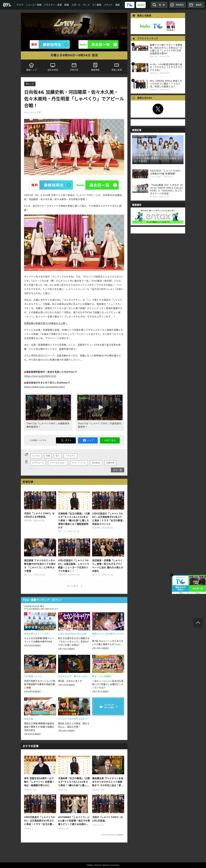Open the hulu logo under 番組公式動画

coord(145,26)
